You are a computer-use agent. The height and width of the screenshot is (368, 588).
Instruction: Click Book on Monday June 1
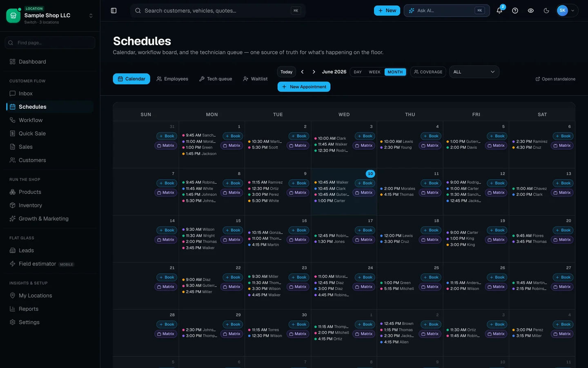[x=232, y=136]
